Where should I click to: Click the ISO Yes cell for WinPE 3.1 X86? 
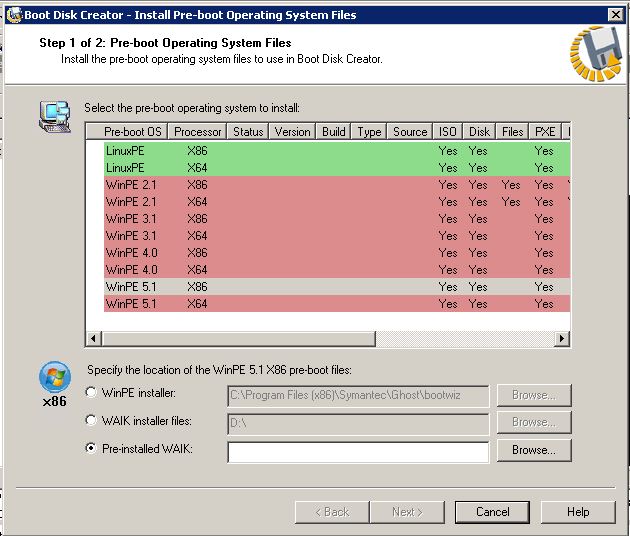pos(448,219)
